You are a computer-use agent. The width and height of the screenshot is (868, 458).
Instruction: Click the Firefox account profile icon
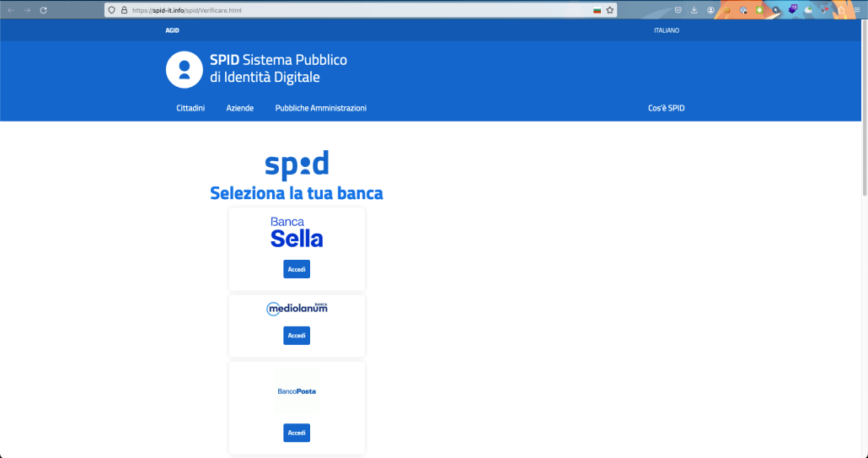pos(711,10)
